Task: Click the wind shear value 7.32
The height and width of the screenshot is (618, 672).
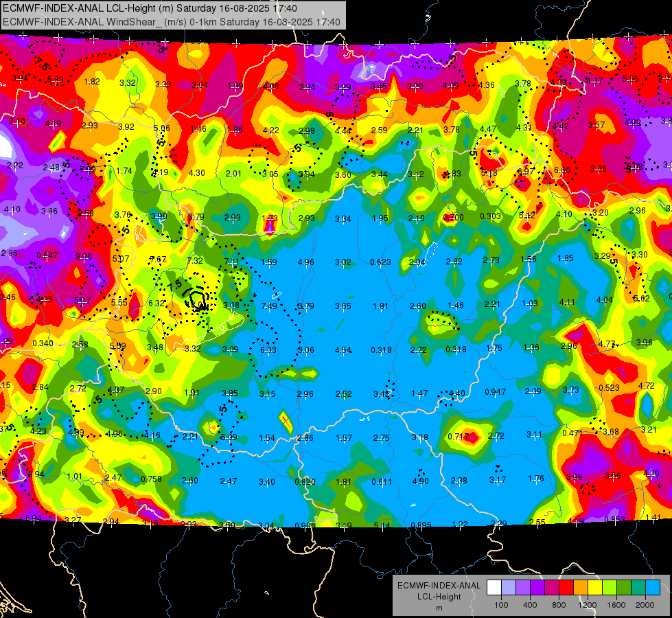Action: click(x=195, y=260)
